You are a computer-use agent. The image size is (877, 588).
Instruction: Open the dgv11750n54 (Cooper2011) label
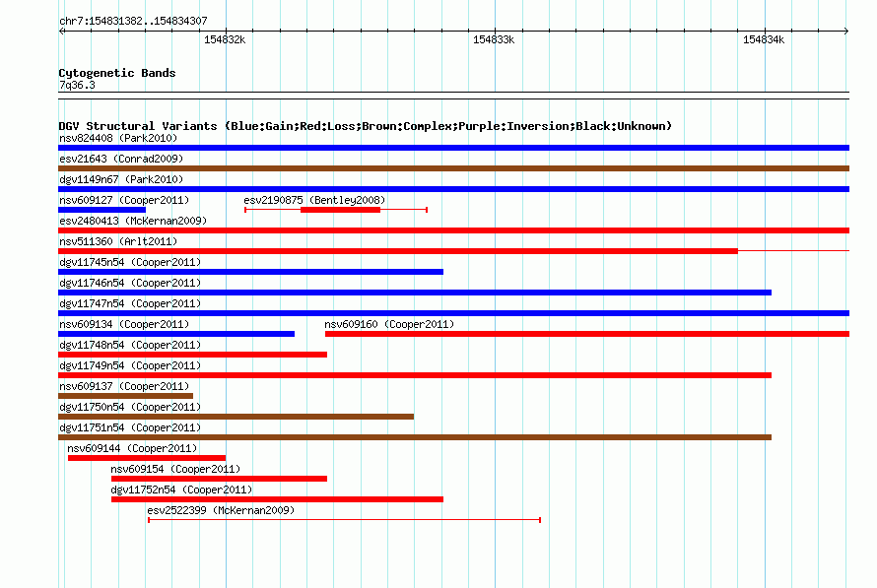click(x=130, y=407)
